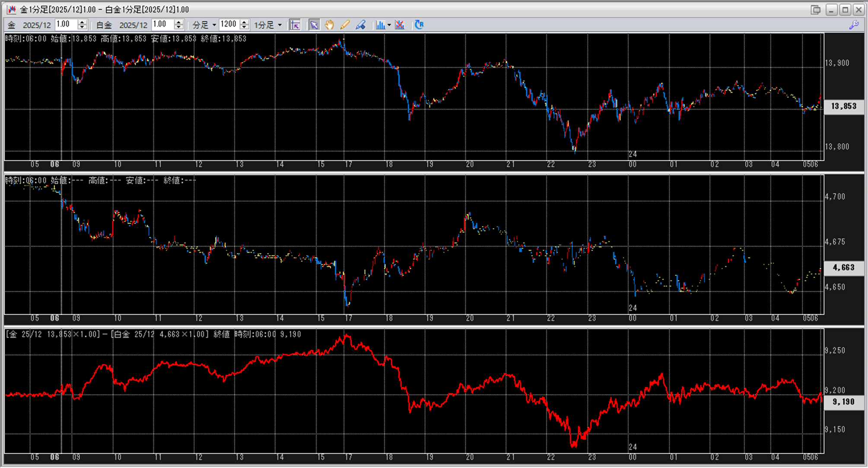Viewport: 868px width, 468px height.
Task: Increase the 金 ratio spinner value
Action: (x=82, y=22)
